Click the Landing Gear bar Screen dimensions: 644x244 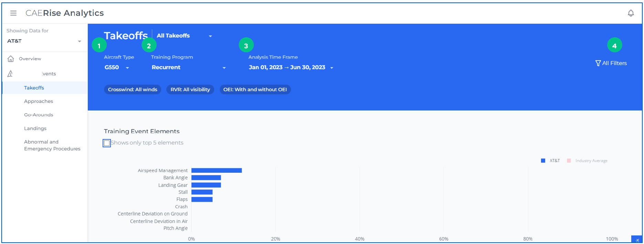(x=206, y=185)
